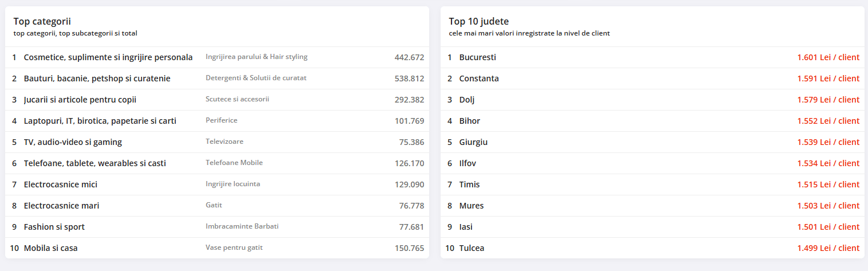Select the Bucuresti county row
This screenshot has width=868, height=271.
click(x=653, y=57)
